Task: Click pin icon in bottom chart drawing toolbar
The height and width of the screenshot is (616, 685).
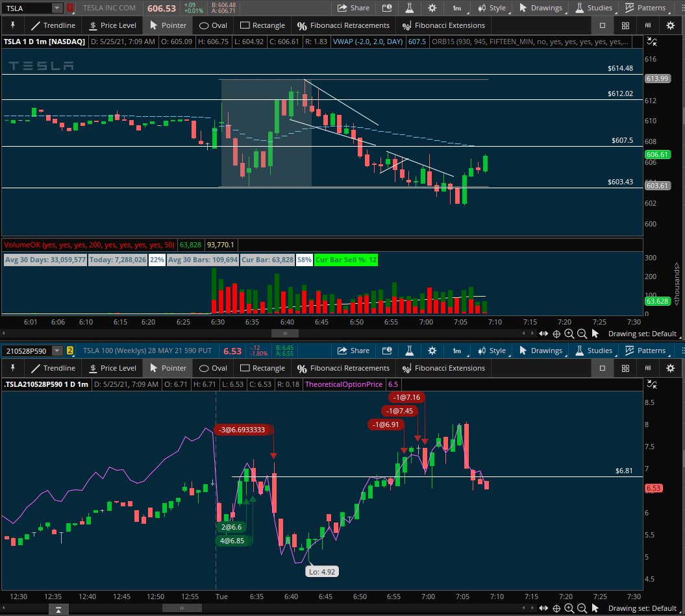Action: click(x=13, y=368)
